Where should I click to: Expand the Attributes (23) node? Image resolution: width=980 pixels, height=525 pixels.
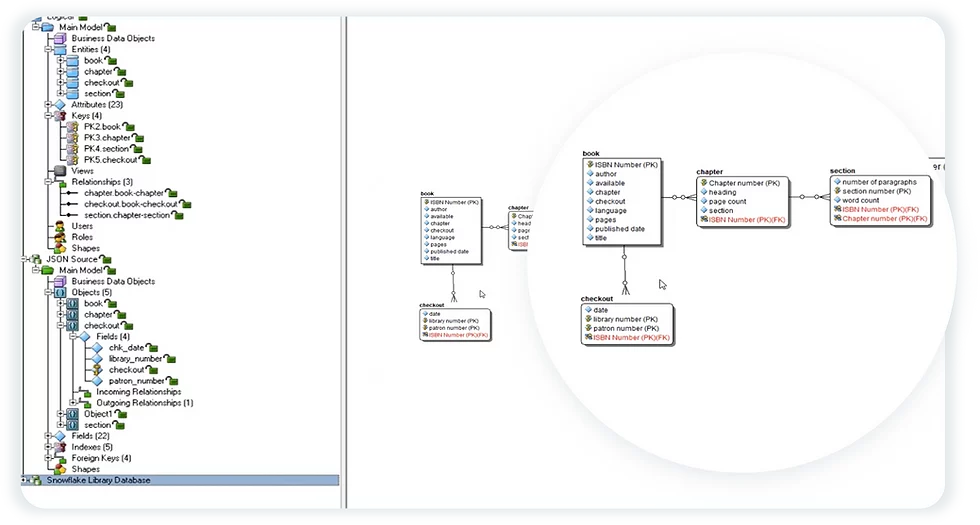pos(48,104)
